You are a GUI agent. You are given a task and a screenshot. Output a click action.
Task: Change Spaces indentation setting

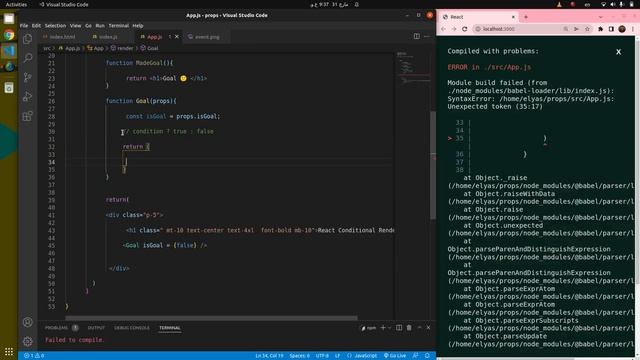[x=300, y=356]
